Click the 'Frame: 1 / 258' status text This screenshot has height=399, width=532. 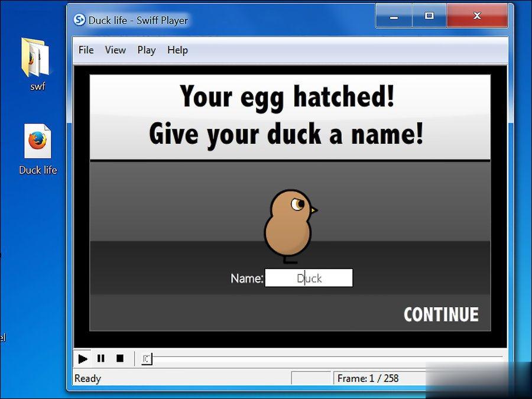(368, 378)
